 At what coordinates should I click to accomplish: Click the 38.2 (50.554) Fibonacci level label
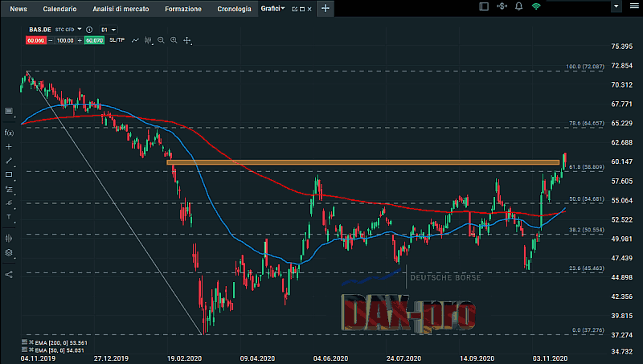pos(587,230)
